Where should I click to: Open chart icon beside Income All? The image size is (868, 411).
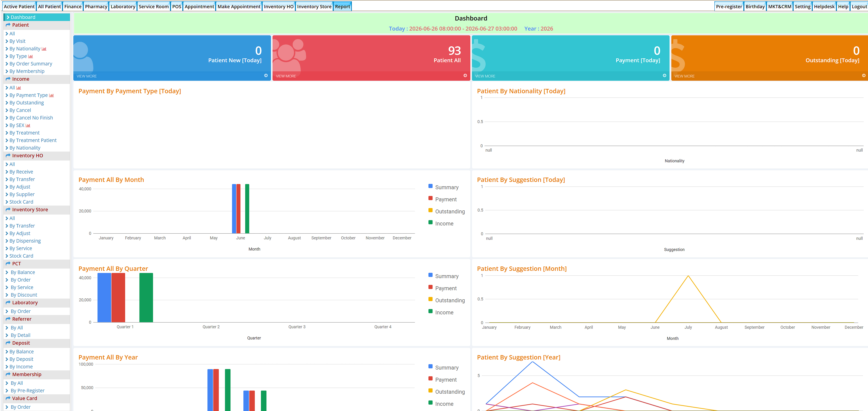[x=18, y=88]
